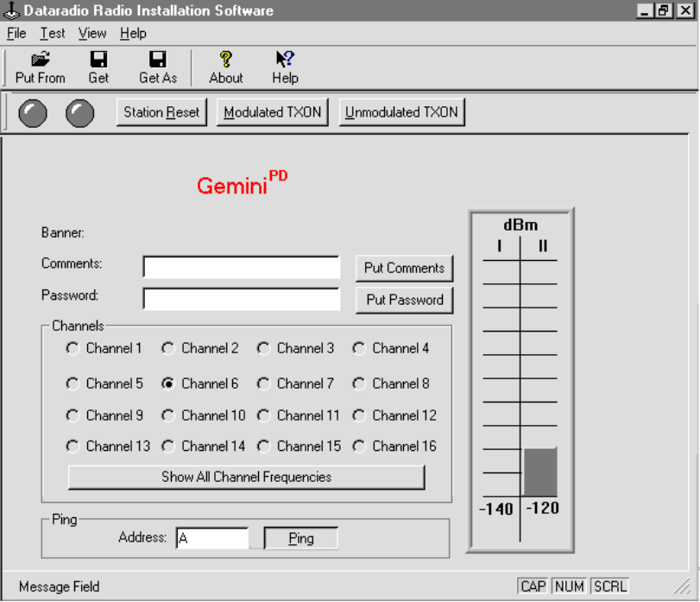The height and width of the screenshot is (602, 700).
Task: Select Channel 14 radio button
Action: click(x=167, y=447)
